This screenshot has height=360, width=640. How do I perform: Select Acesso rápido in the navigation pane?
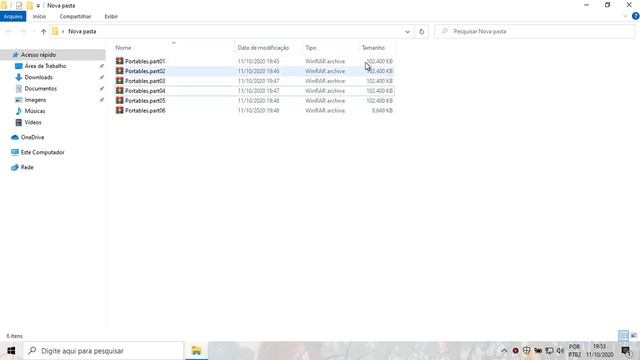(38, 55)
